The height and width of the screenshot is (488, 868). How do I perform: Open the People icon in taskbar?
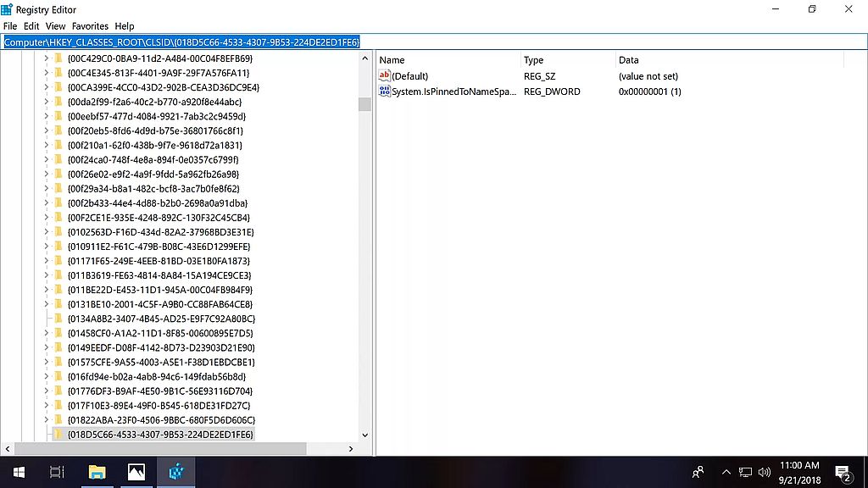pyautogui.click(x=698, y=472)
